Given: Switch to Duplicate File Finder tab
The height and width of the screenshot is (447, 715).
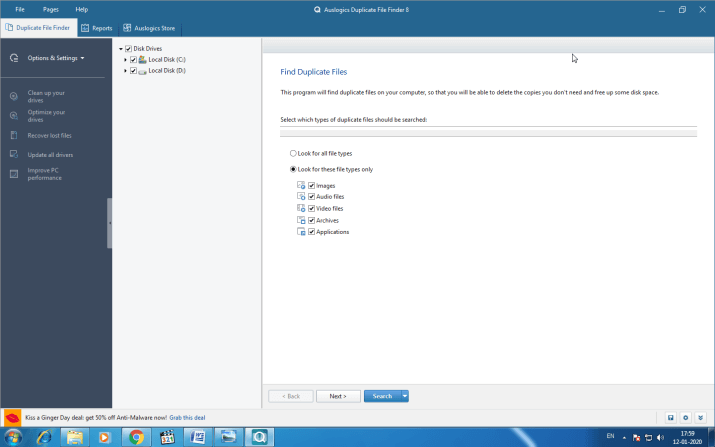Looking at the screenshot, I should [39, 28].
